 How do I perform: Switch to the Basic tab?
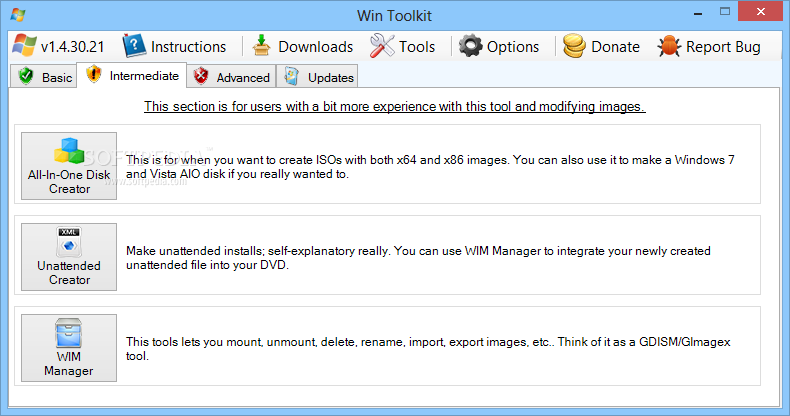44,76
